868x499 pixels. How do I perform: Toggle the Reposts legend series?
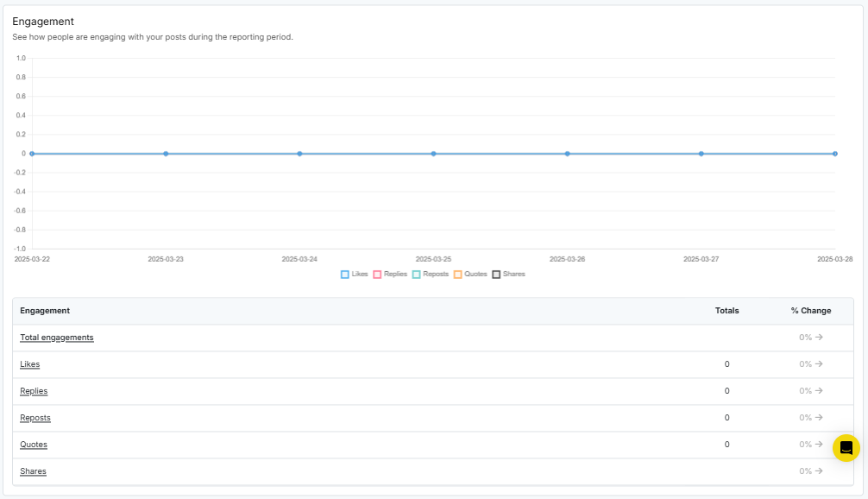click(x=431, y=275)
